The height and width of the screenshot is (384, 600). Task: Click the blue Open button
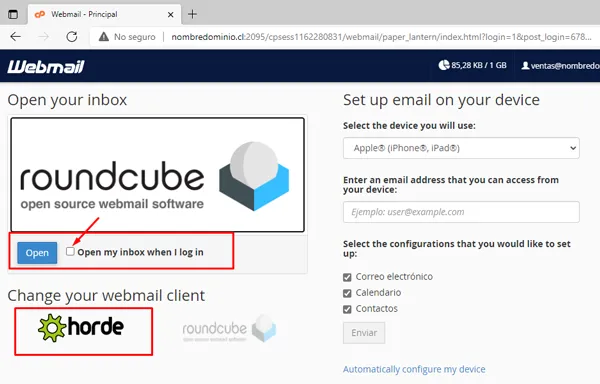click(37, 253)
